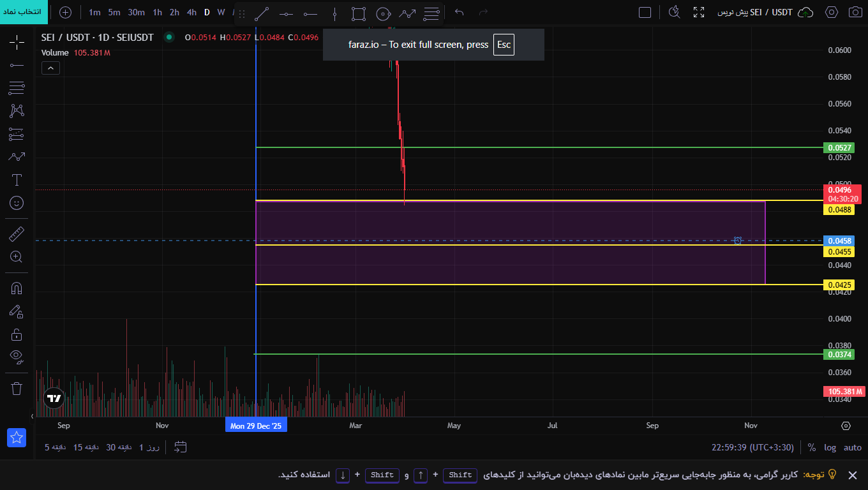Viewport: 868px width, 490px height.
Task: Activate the zoom-in magnifier tool
Action: [x=17, y=257]
